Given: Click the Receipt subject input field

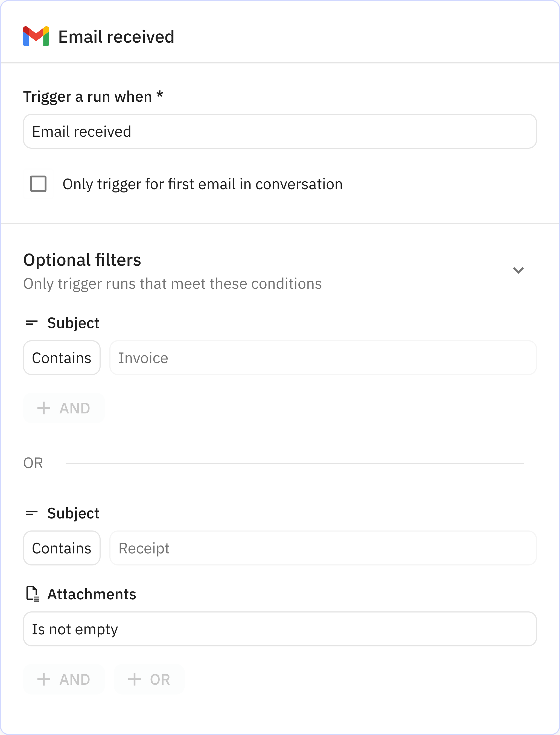Looking at the screenshot, I should pos(323,548).
